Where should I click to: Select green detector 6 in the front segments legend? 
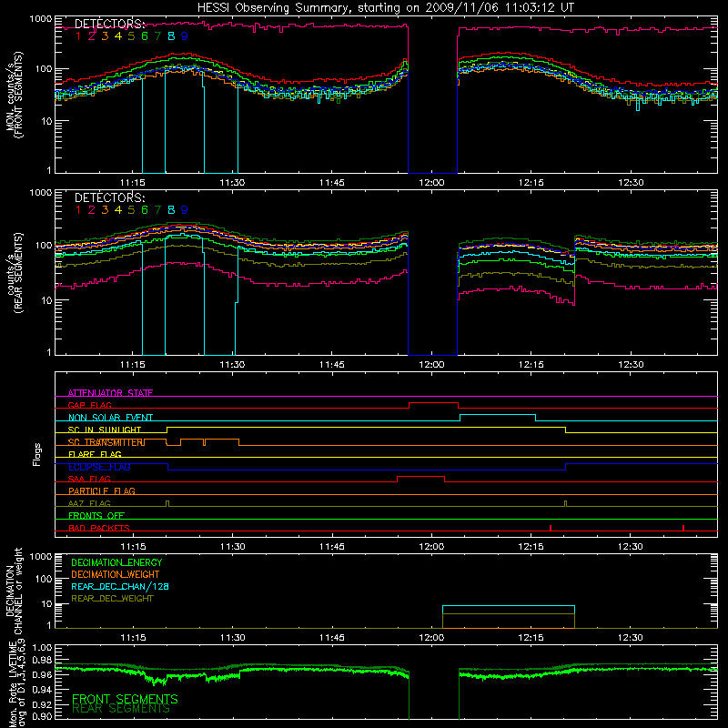(145, 36)
